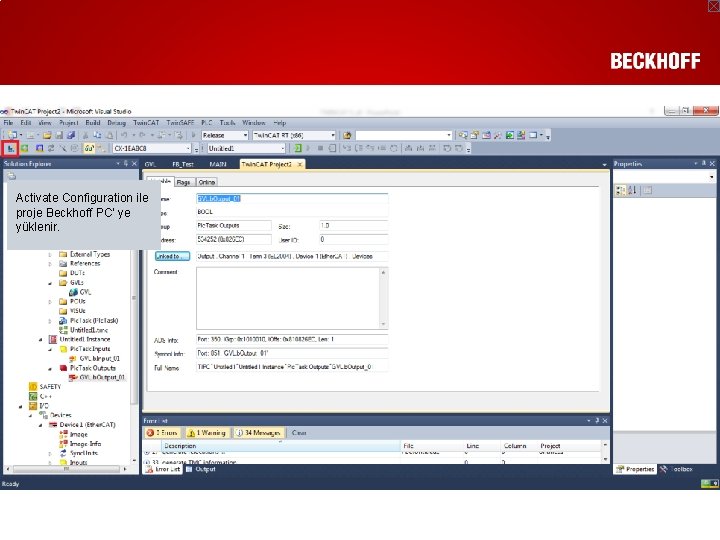Viewport: 720px width, 540px height.
Task: Toggle the 0 Errors filter
Action: click(x=162, y=433)
